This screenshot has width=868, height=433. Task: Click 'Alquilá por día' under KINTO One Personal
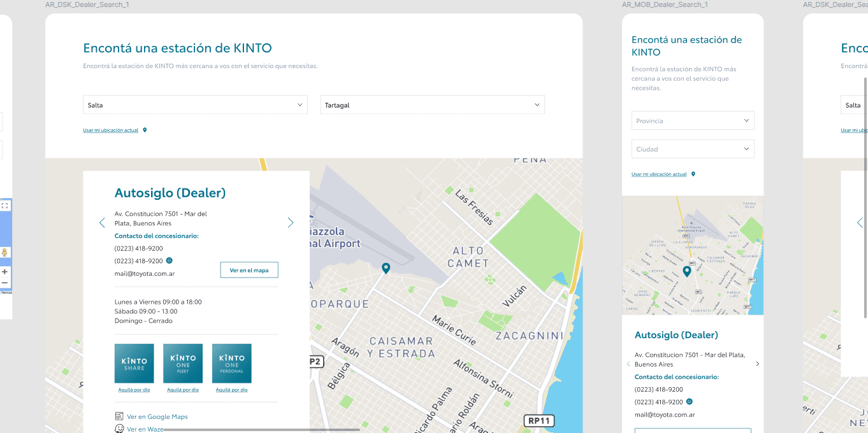(x=231, y=390)
